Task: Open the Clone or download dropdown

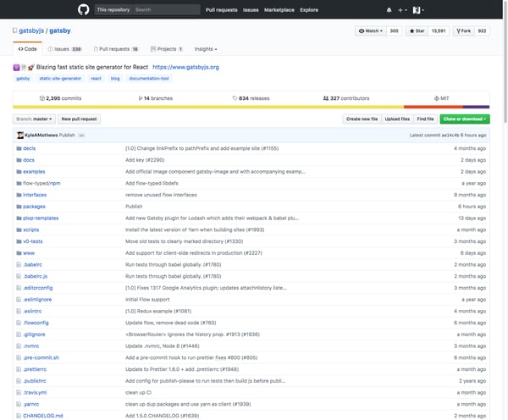Action: 465,119
